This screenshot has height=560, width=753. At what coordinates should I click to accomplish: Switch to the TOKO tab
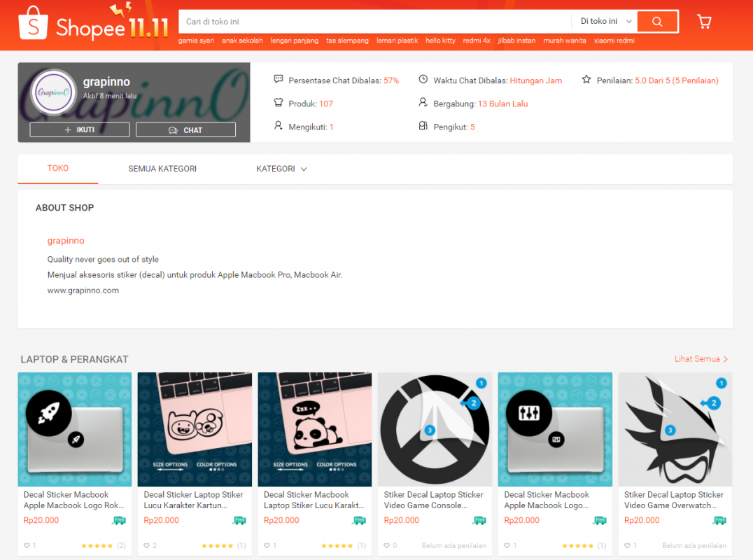coord(58,169)
